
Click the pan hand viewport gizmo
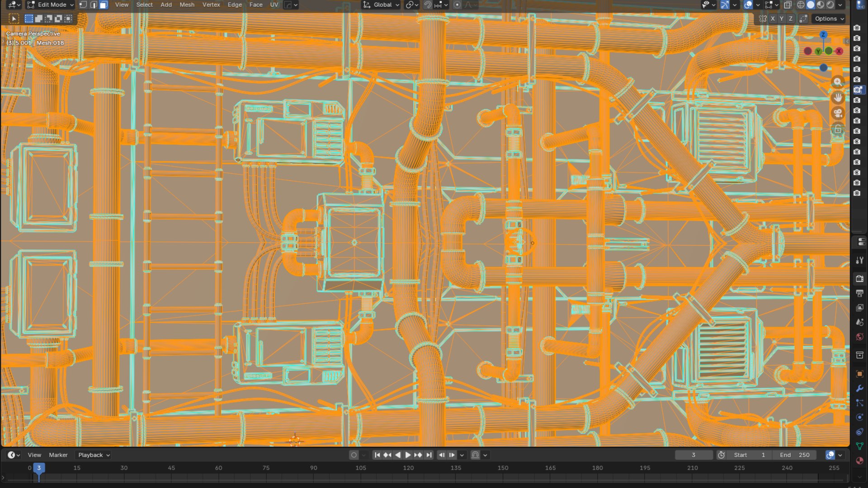click(x=838, y=98)
